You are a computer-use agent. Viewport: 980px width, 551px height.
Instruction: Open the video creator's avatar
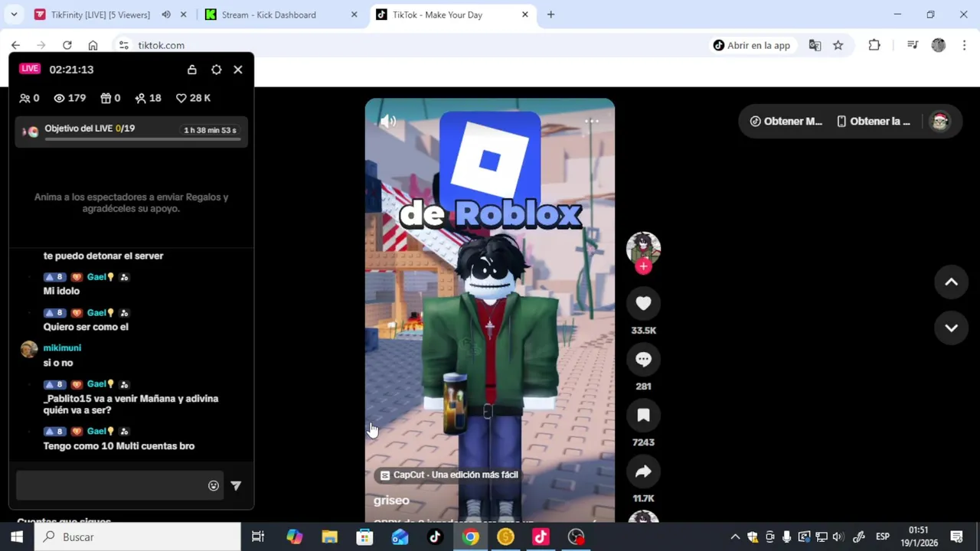(x=643, y=248)
